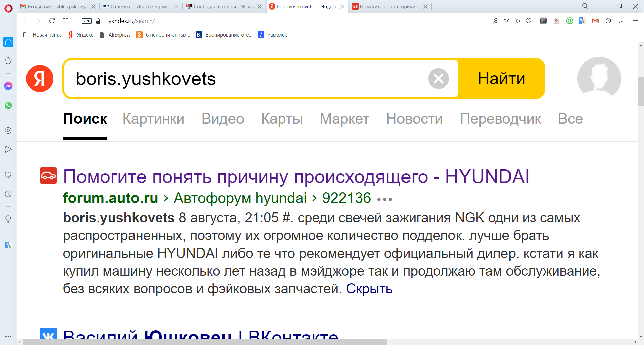Open the Gmail checker extension
The width and height of the screenshot is (644, 345).
pos(595,21)
